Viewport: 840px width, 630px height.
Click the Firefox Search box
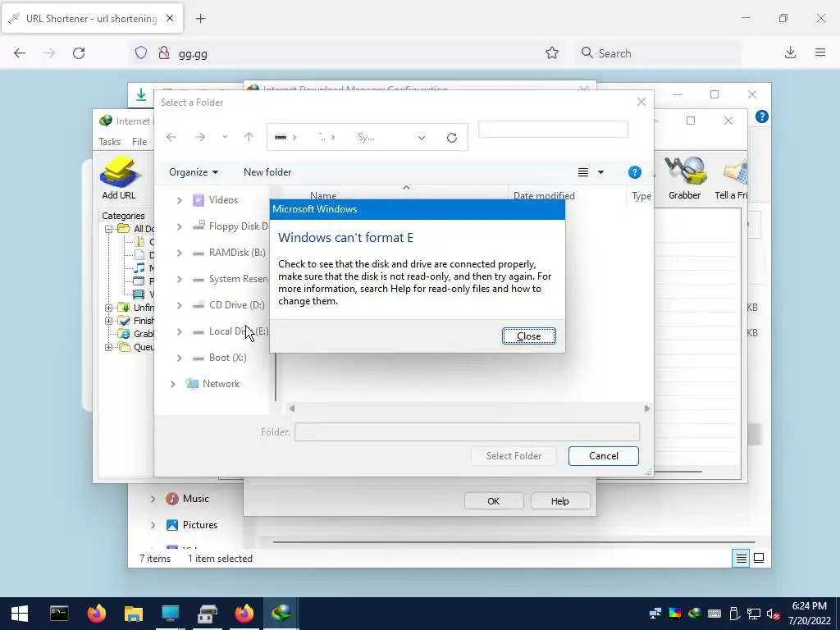(x=659, y=53)
